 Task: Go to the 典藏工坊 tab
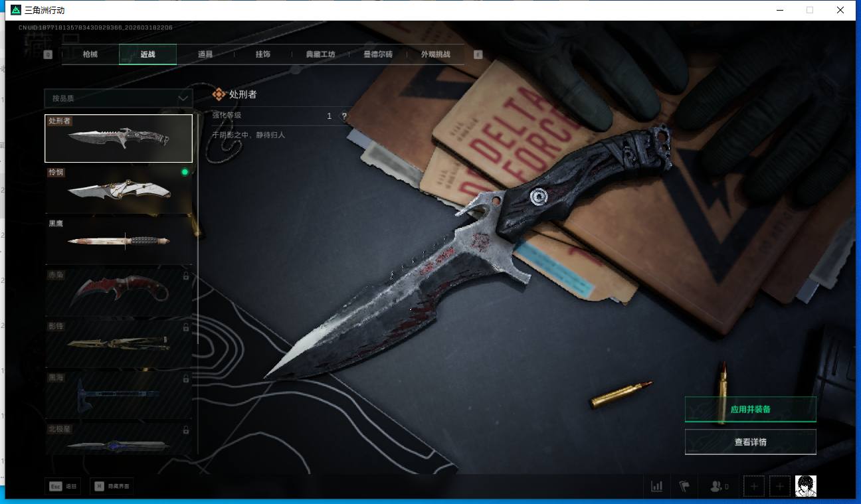(x=321, y=54)
